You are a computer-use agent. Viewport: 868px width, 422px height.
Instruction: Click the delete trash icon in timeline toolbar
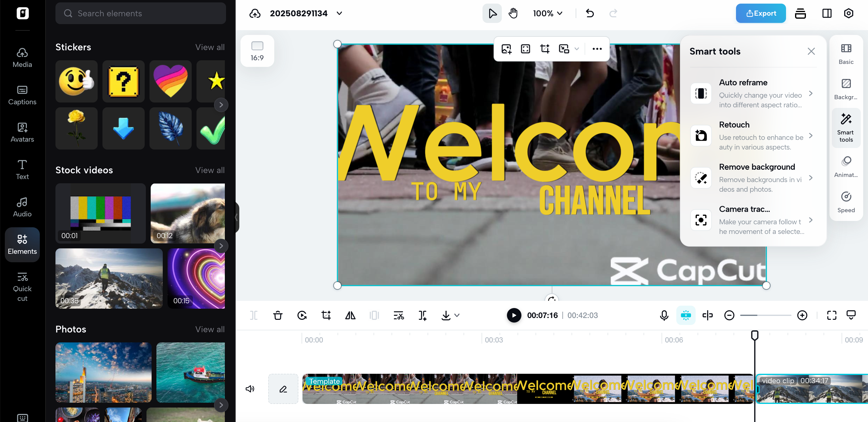pyautogui.click(x=278, y=316)
